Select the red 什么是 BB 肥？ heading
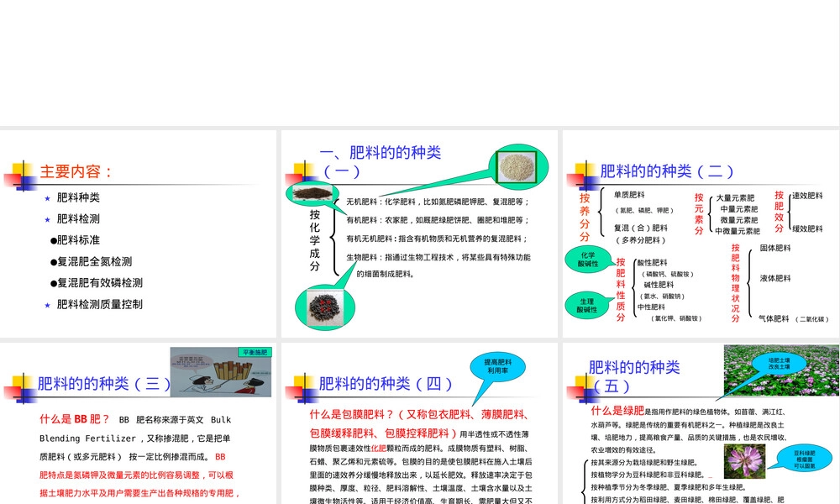This screenshot has height=504, width=840. tap(75, 419)
